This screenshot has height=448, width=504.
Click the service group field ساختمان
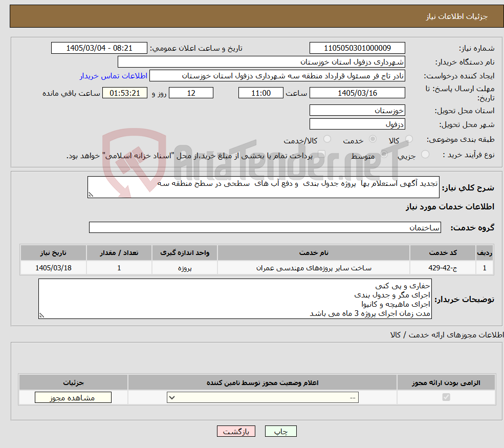[x=265, y=228]
